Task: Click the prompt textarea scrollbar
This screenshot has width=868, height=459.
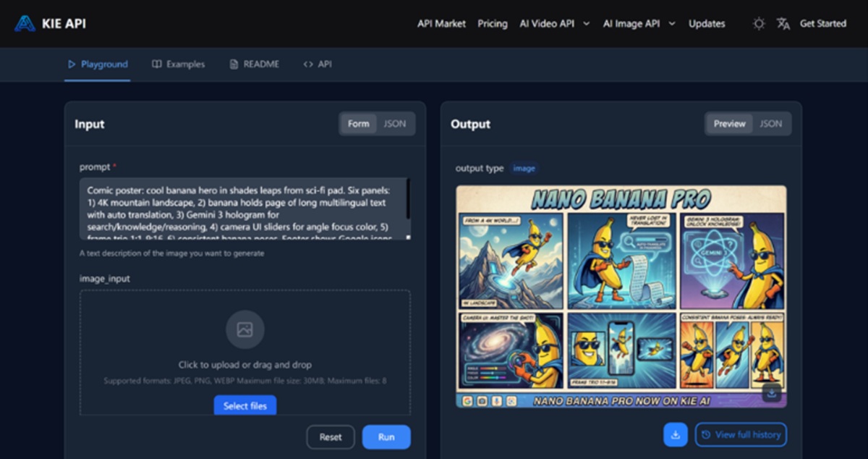Action: pos(408,199)
